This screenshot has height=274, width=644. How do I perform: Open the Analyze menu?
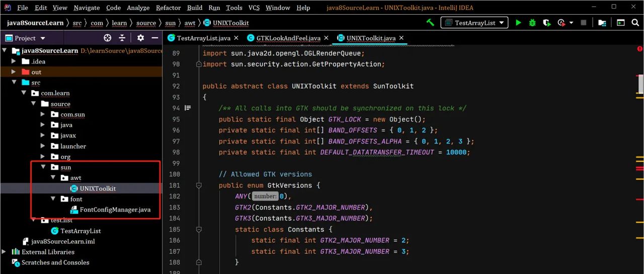(x=138, y=8)
